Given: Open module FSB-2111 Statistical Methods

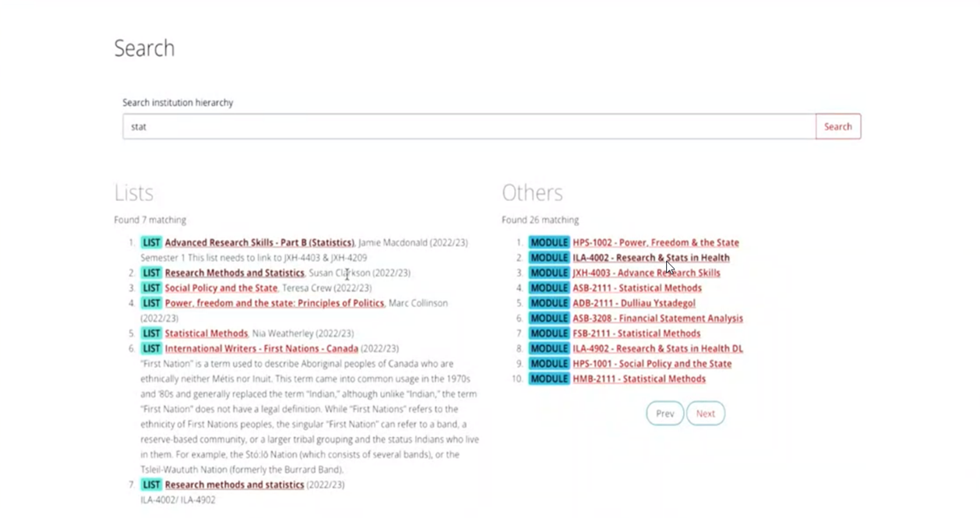Looking at the screenshot, I should pyautogui.click(x=636, y=333).
